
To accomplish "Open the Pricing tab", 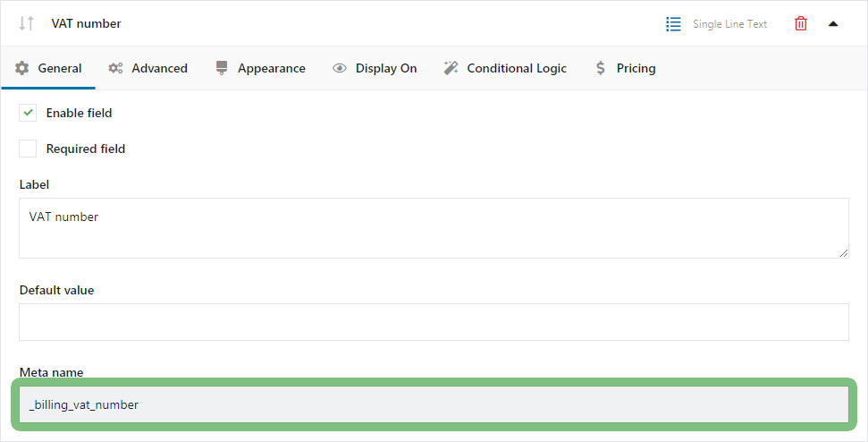I will (626, 68).
